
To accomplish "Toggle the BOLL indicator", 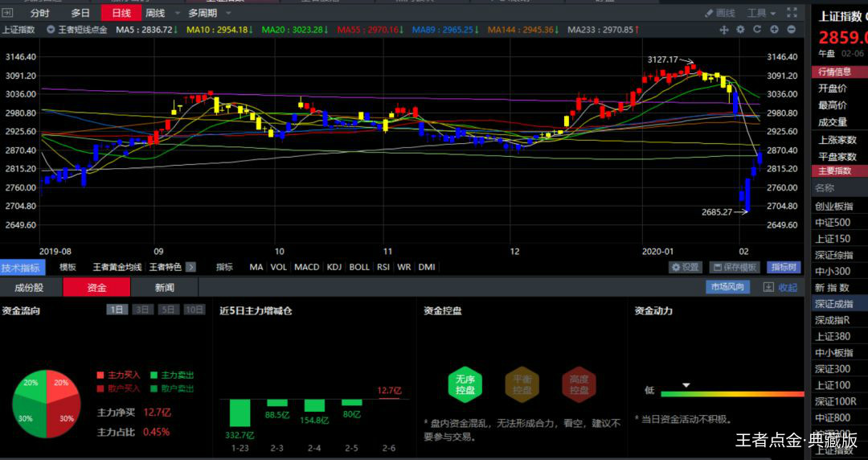I will [359, 267].
